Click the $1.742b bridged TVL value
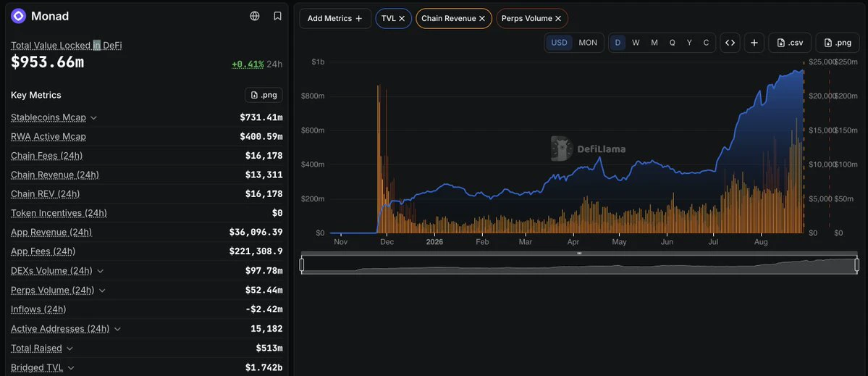This screenshot has width=868, height=376. (264, 368)
